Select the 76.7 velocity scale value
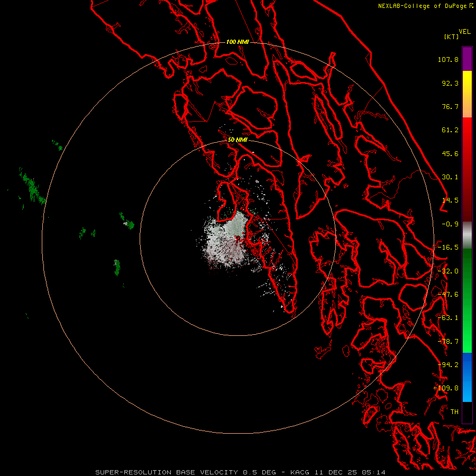The image size is (476, 476). point(450,106)
